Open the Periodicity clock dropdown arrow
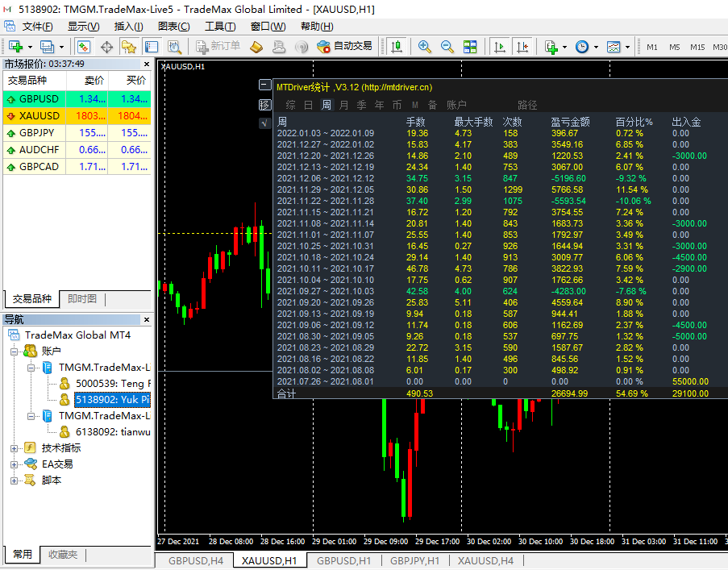Viewport: 728px width, 570px height. point(595,47)
